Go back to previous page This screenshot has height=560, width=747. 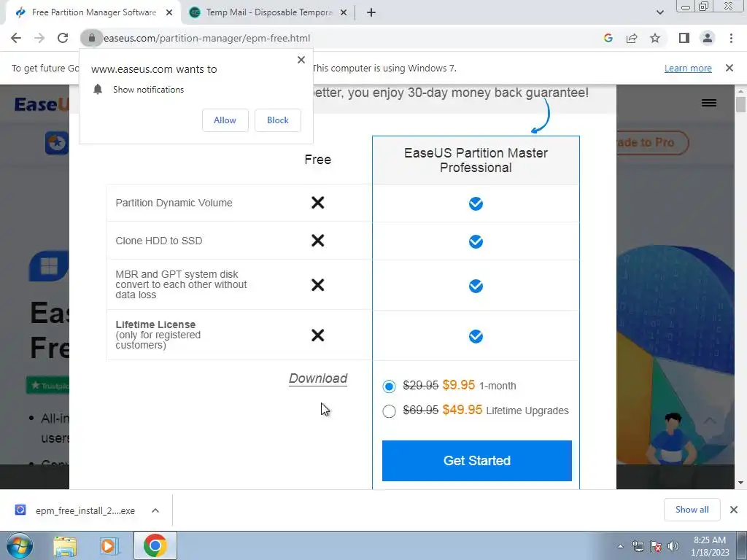16,38
